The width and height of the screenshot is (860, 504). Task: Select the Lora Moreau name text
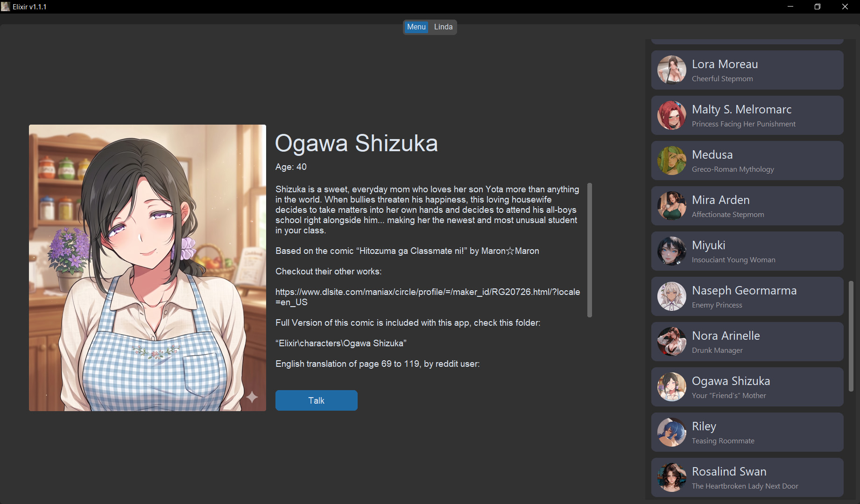725,64
